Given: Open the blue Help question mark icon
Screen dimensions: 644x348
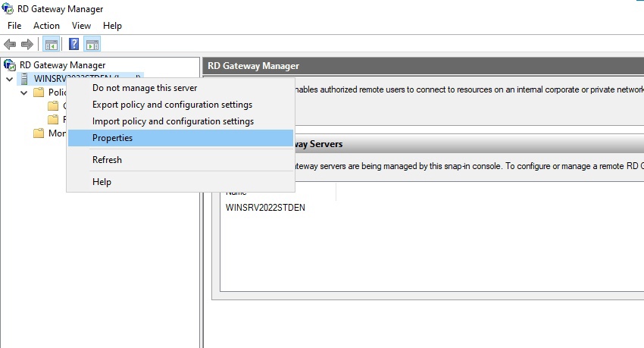Looking at the screenshot, I should point(74,44).
